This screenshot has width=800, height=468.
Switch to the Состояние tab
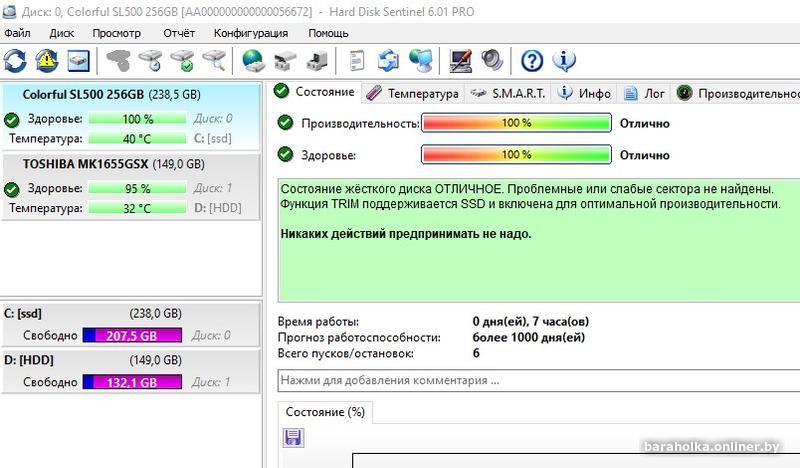tap(314, 92)
